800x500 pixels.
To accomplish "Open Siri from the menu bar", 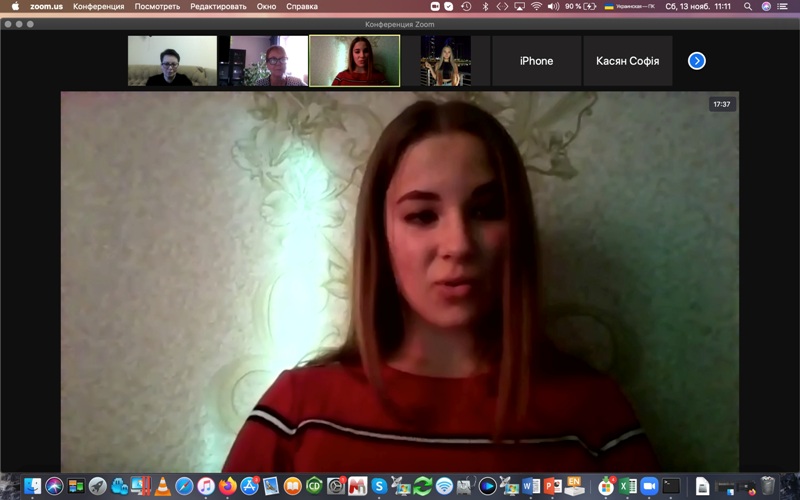I will [x=766, y=7].
